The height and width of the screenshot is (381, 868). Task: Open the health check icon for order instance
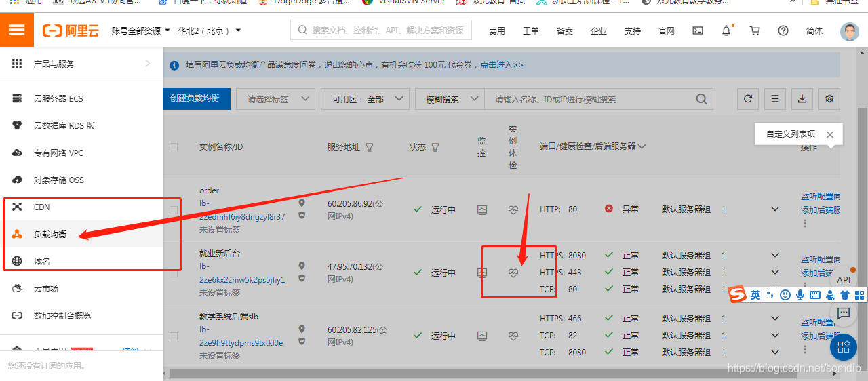[x=513, y=209]
